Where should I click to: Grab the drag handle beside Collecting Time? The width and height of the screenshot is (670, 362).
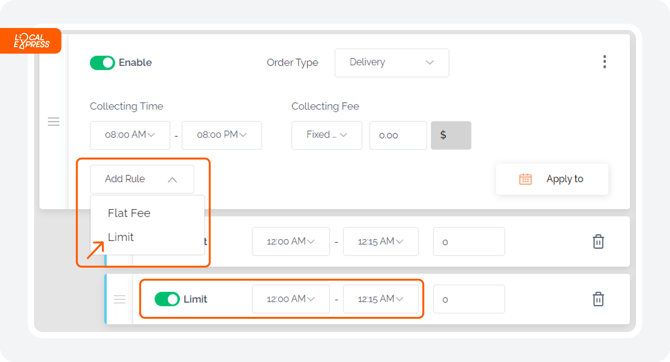(x=53, y=122)
